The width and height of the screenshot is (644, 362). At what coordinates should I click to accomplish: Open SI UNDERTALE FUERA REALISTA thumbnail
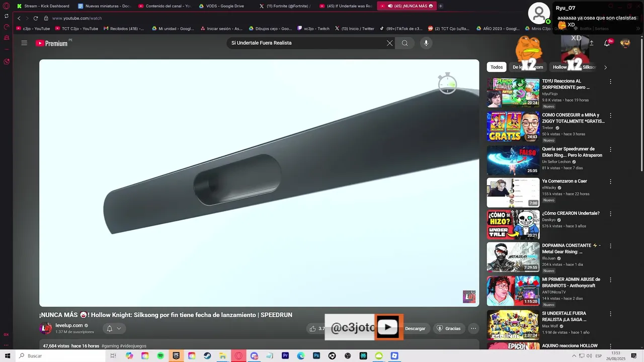coord(513,325)
